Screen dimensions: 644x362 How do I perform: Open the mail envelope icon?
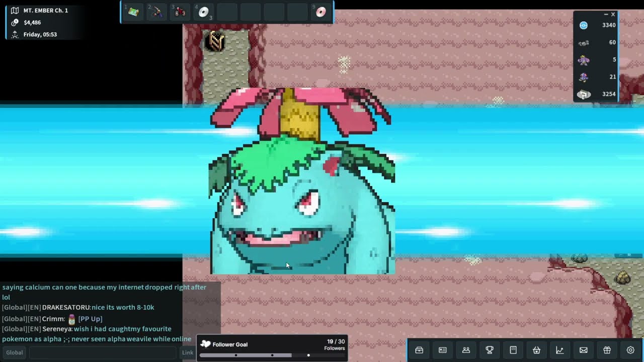pyautogui.click(x=584, y=350)
